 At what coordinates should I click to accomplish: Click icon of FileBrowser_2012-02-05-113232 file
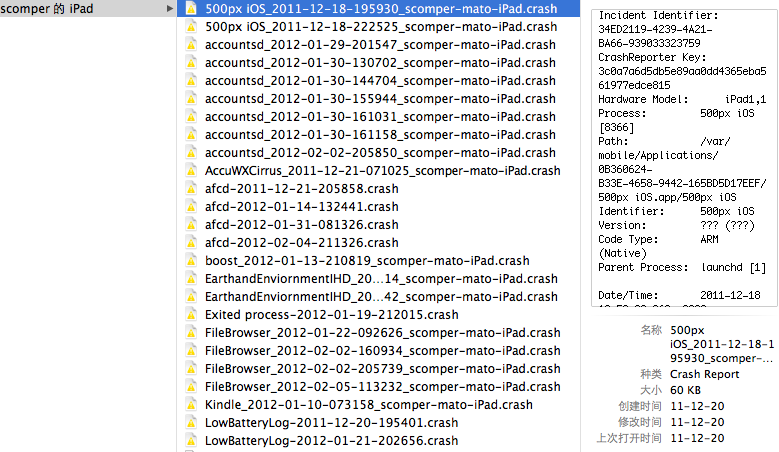click(x=191, y=387)
